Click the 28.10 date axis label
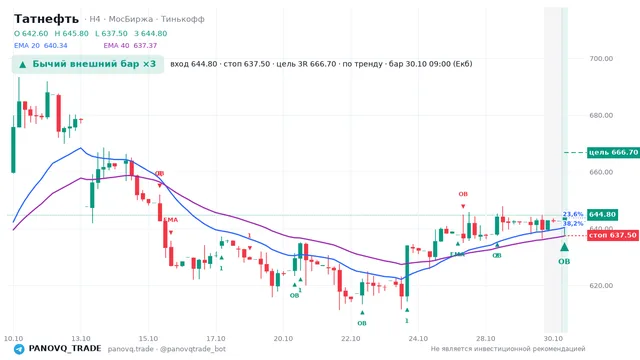The image size is (640, 360). 485,339
